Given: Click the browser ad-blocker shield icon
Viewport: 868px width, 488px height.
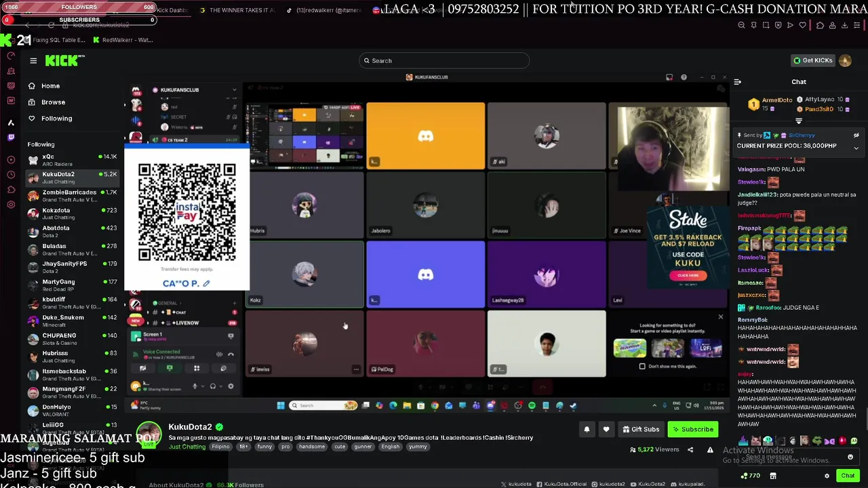Looking at the screenshot, I should click(778, 25).
